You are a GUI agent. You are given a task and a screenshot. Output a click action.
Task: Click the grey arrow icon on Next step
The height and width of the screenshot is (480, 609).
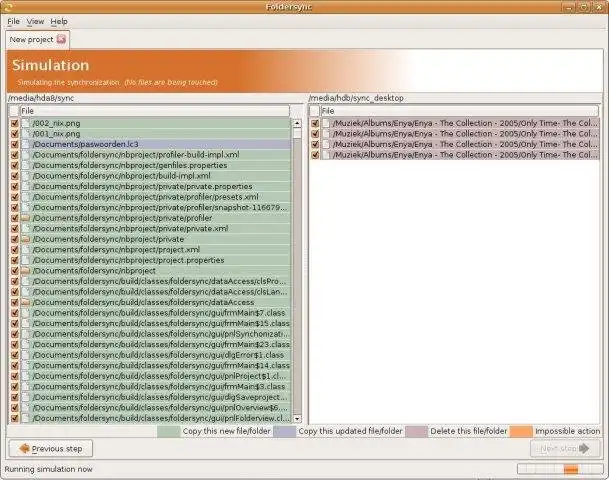pyautogui.click(x=584, y=449)
